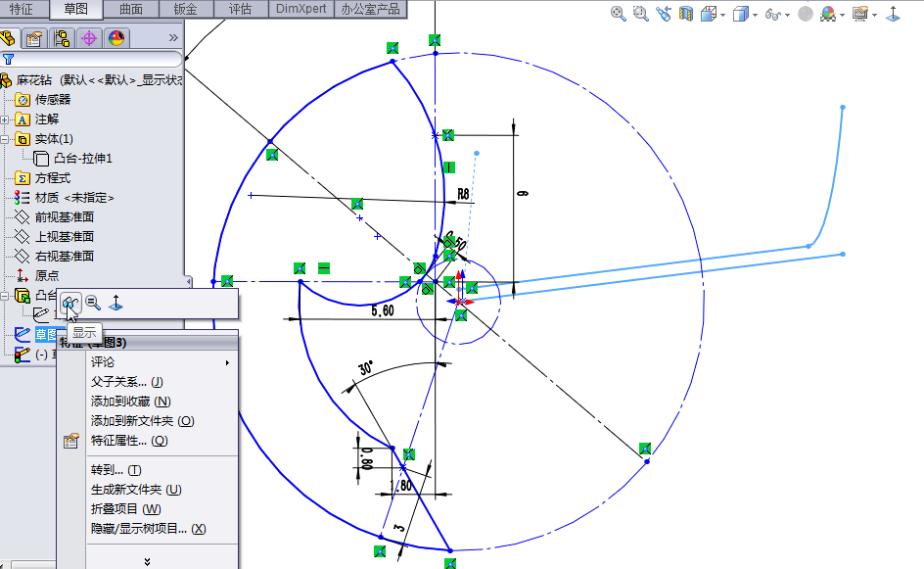
Task: Click the Previous View icon
Action: 665,14
